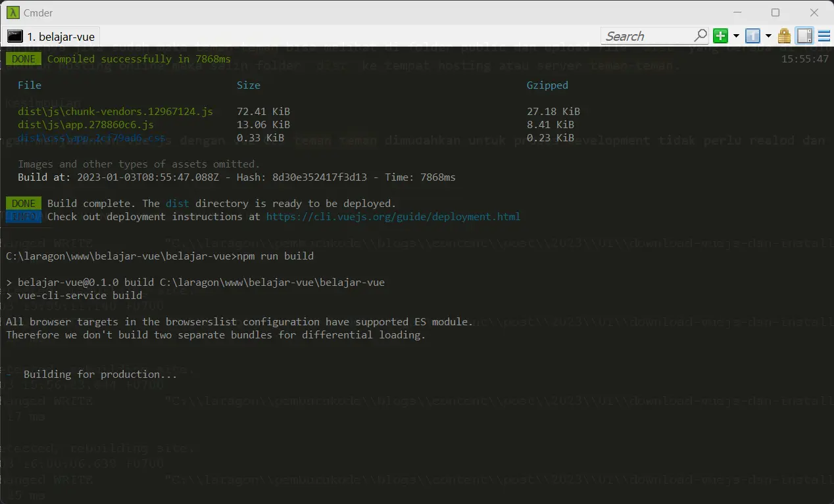Viewport: 834px width, 504px height.
Task: Click the 'vue-cli-service build' line
Action: (74, 296)
